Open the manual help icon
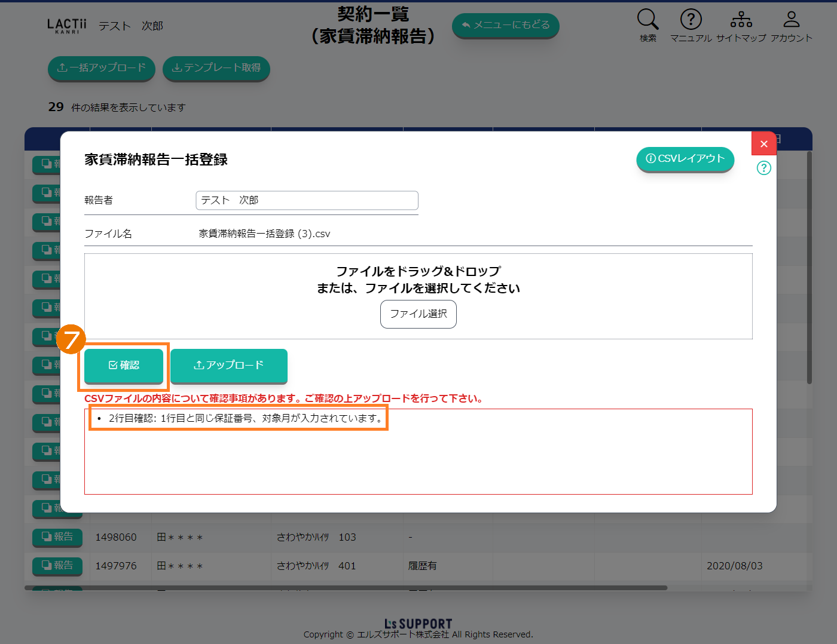This screenshot has height=644, width=837. click(691, 20)
